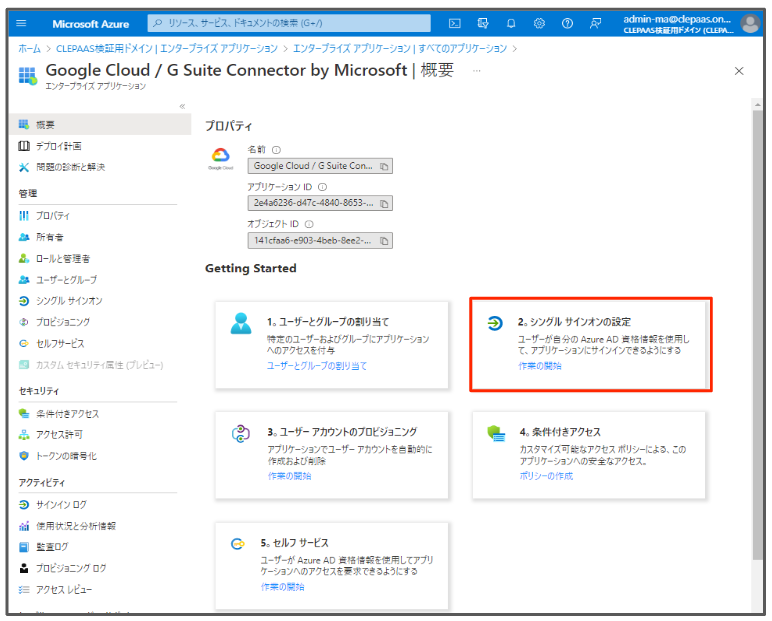
Task: Copy the application name to clipboard
Action: pos(384,166)
